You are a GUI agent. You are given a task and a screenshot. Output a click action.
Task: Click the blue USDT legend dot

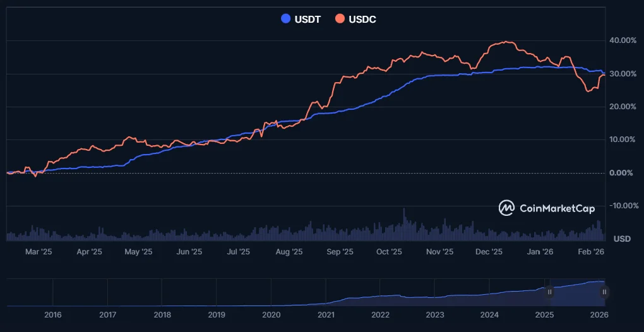[286, 19]
